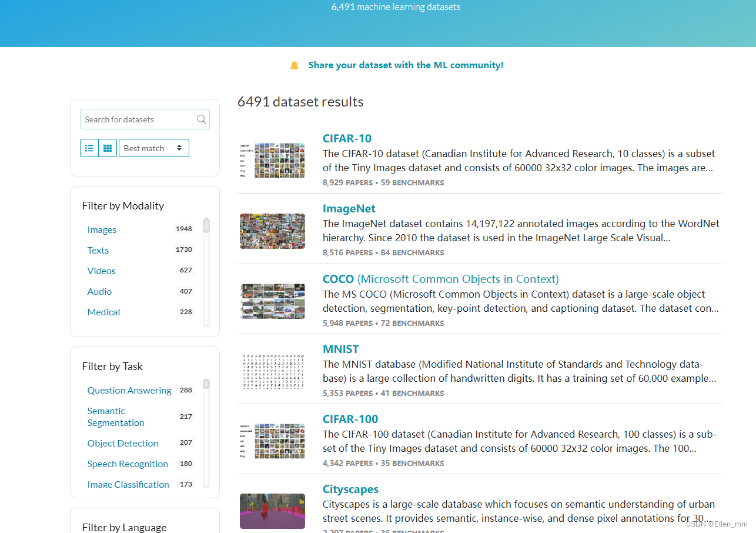
Task: Click the CIFAR-100 description text
Action: (520, 441)
